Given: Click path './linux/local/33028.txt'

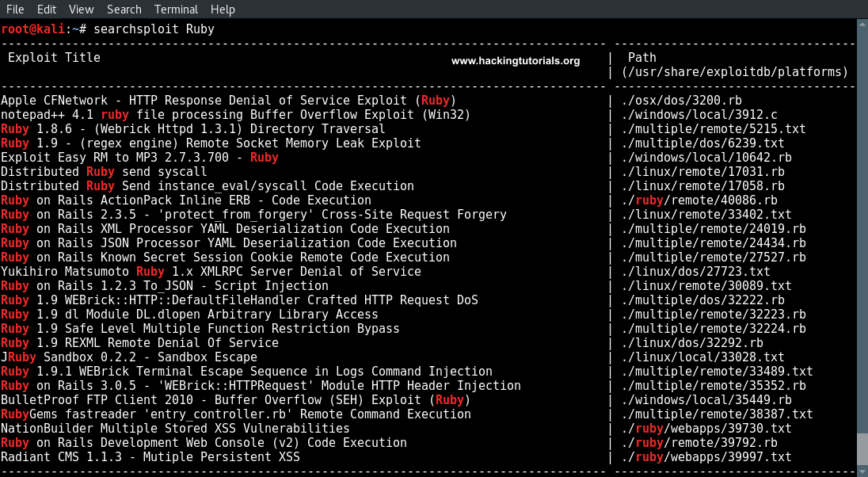Looking at the screenshot, I should [703, 357].
